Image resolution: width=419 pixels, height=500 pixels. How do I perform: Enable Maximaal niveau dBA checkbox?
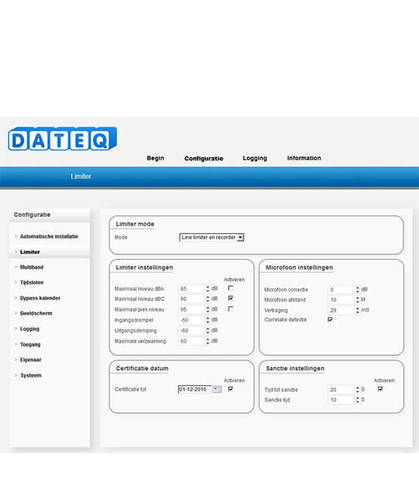231,288
